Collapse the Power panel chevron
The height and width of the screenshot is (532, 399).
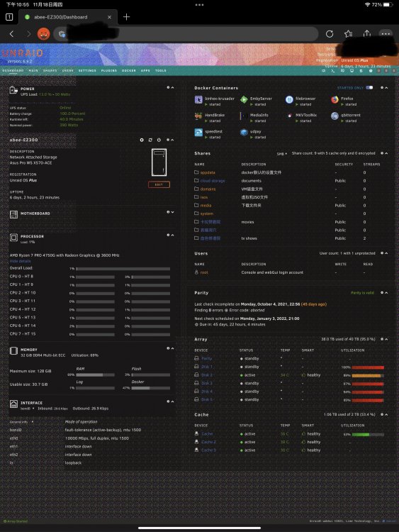click(x=172, y=87)
